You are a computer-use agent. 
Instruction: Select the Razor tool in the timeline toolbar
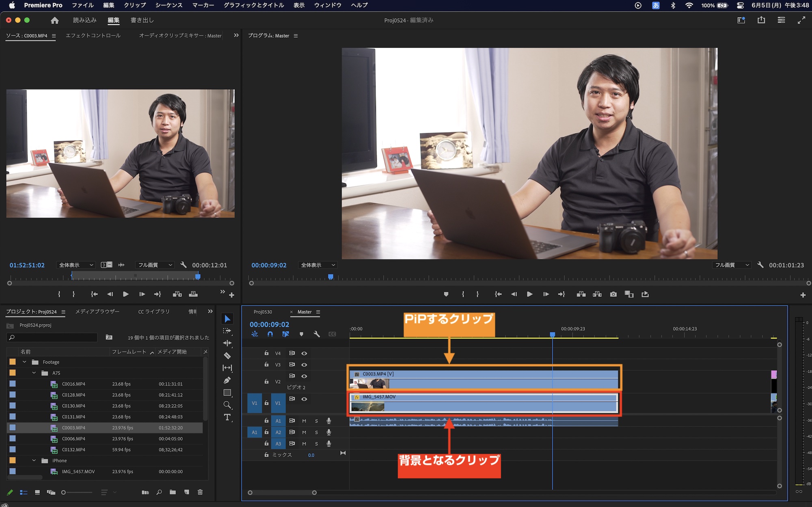point(227,356)
